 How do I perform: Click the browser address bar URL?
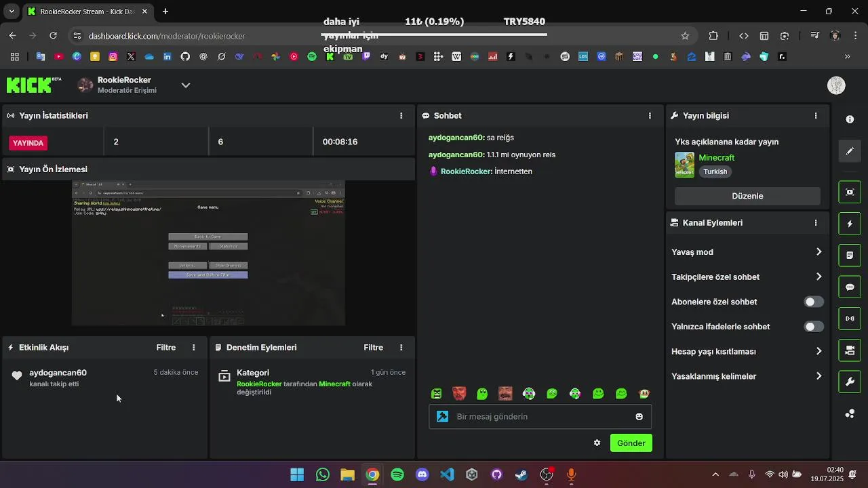[x=167, y=36]
